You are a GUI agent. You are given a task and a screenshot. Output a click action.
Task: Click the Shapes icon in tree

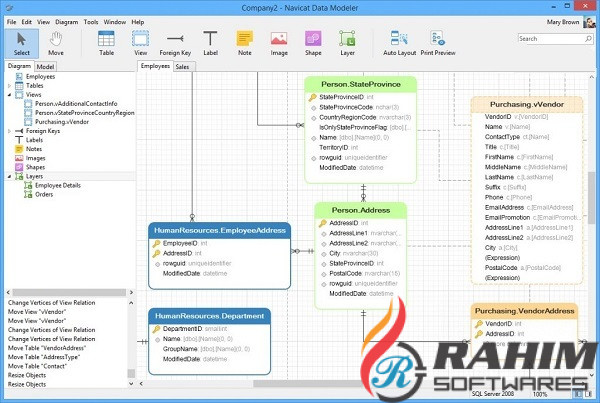point(19,167)
